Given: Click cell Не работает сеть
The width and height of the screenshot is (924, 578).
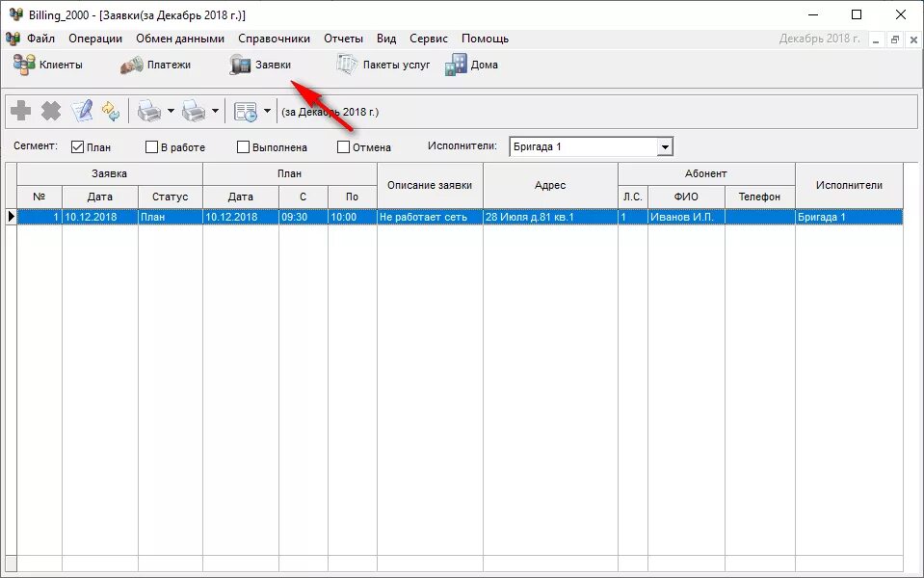Looking at the screenshot, I should click(430, 217).
